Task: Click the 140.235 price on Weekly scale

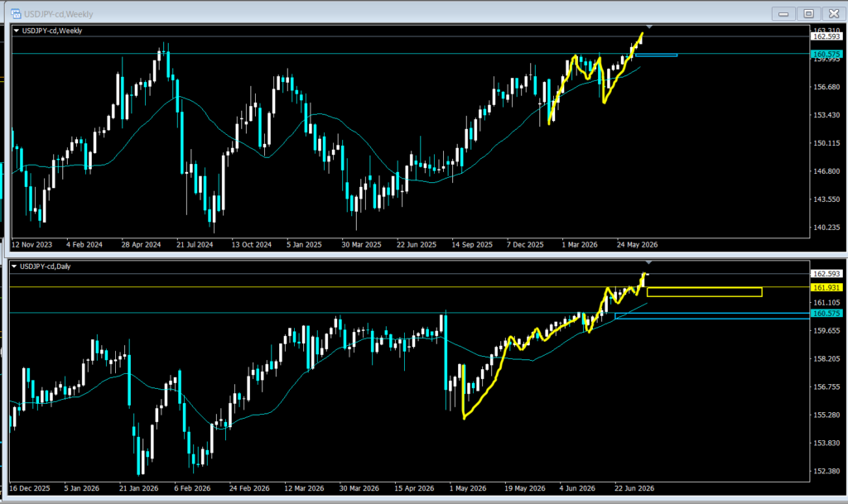Action: (x=826, y=228)
